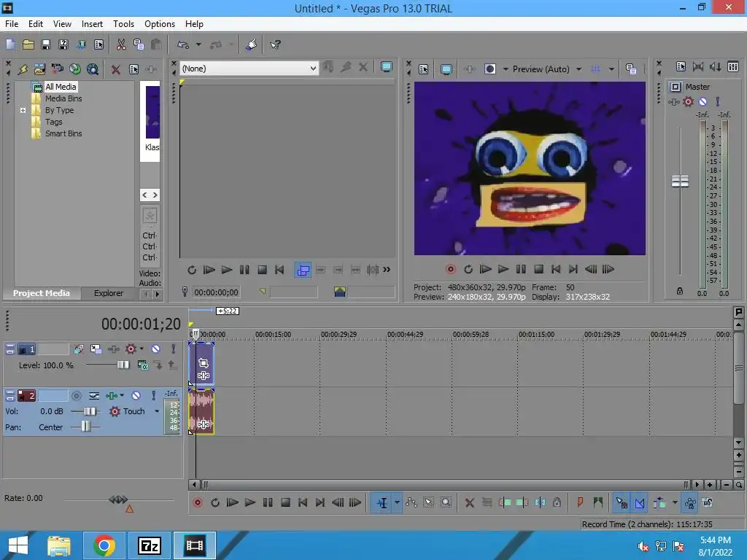Screen dimensions: 747x560
Task: Adjust Track 2 Vol slider
Action: tap(90, 411)
